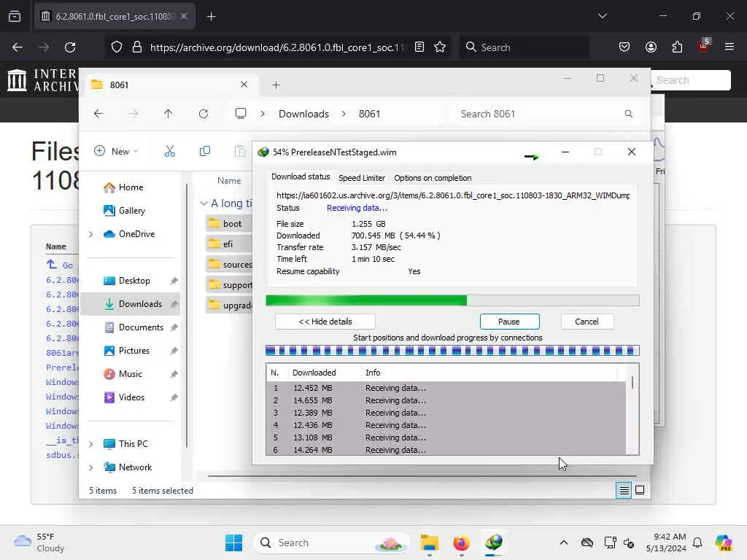
Task: Collapse the 'A long time ago' group
Action: [x=204, y=203]
